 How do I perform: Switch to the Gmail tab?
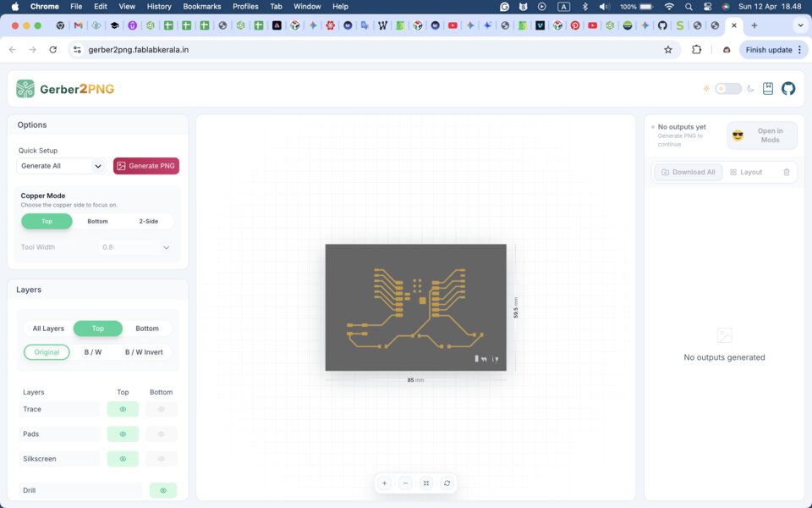tap(78, 25)
